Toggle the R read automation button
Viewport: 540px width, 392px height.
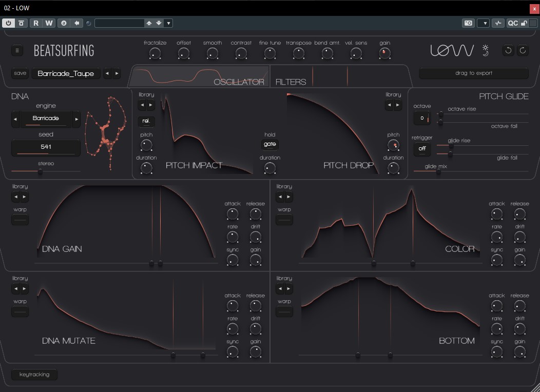click(x=36, y=23)
